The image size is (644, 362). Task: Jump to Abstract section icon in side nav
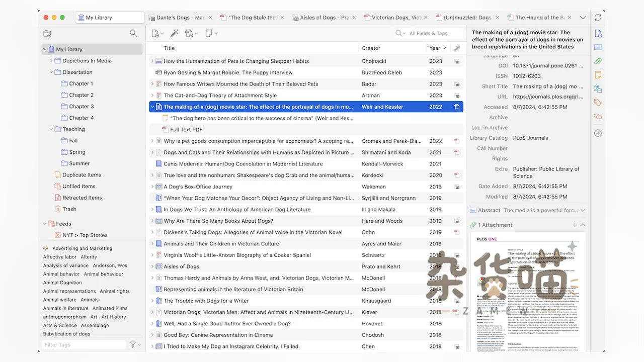[x=598, y=47]
